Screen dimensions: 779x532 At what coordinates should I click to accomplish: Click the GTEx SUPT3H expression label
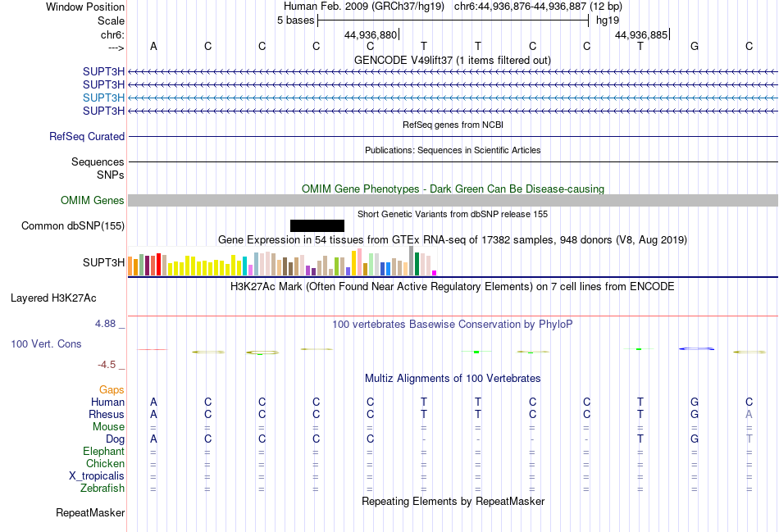(103, 262)
